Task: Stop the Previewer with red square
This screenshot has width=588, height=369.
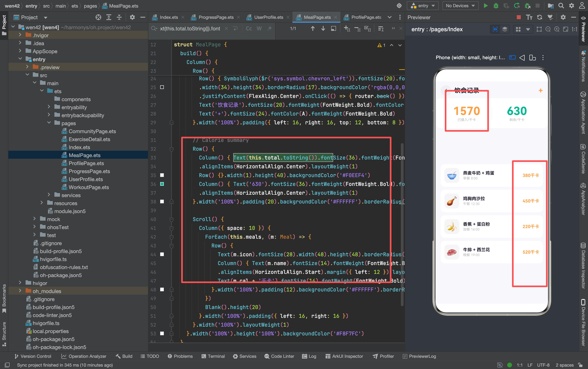Action: click(x=519, y=17)
